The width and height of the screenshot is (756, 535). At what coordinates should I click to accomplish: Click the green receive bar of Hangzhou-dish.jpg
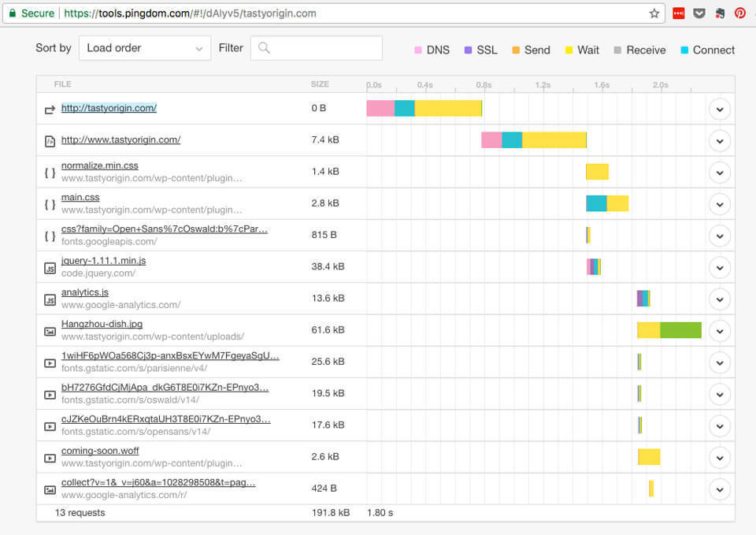(680, 330)
